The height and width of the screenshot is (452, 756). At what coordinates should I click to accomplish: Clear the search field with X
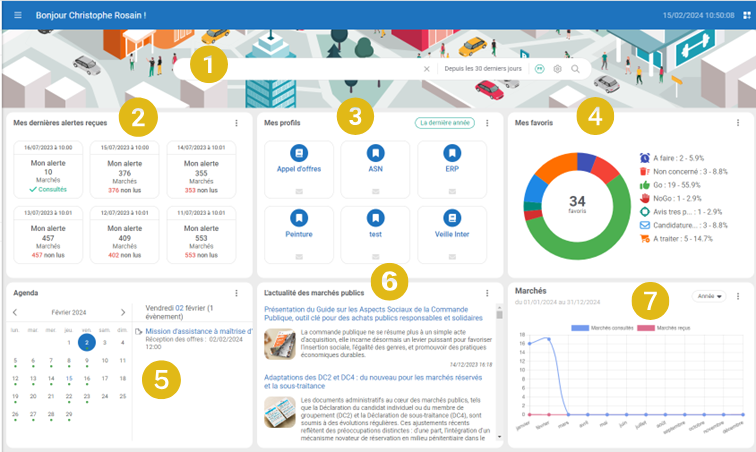coord(426,69)
